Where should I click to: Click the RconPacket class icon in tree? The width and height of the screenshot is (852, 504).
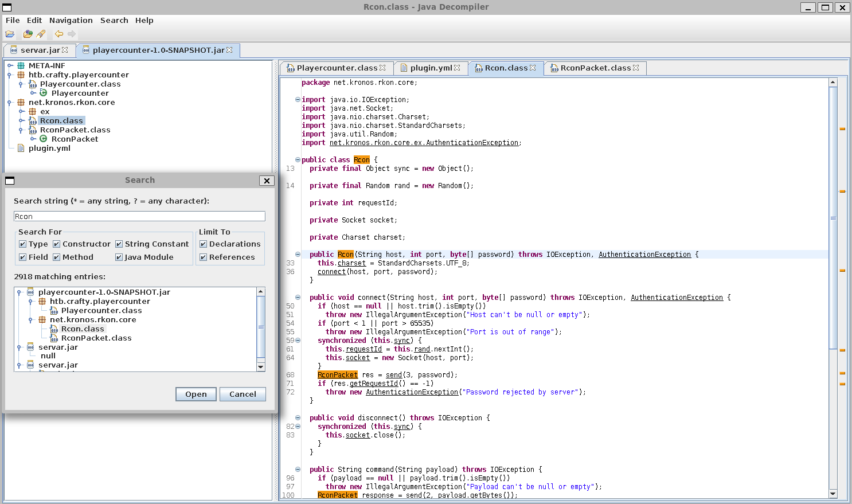[44, 139]
